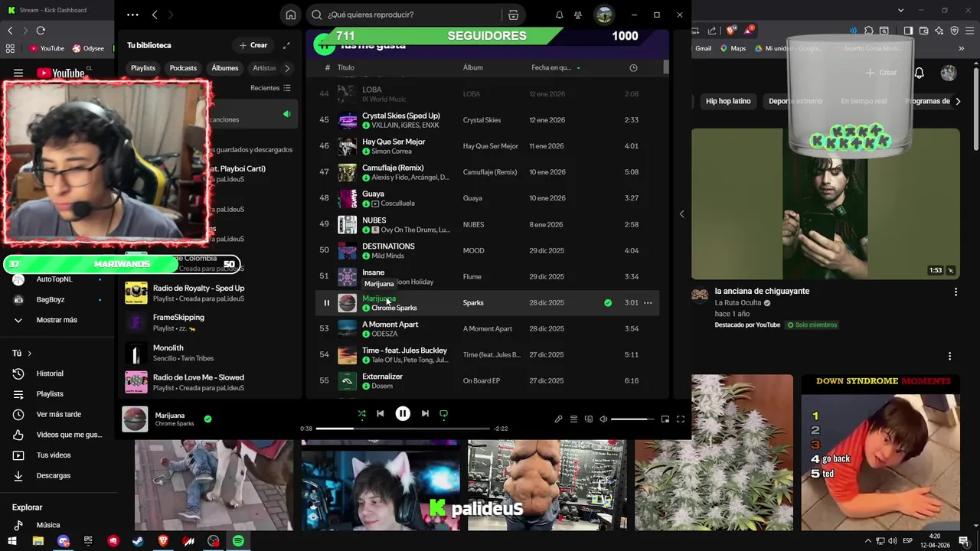Select Hip hop latino chip
This screenshot has width=980, height=551.
[728, 101]
